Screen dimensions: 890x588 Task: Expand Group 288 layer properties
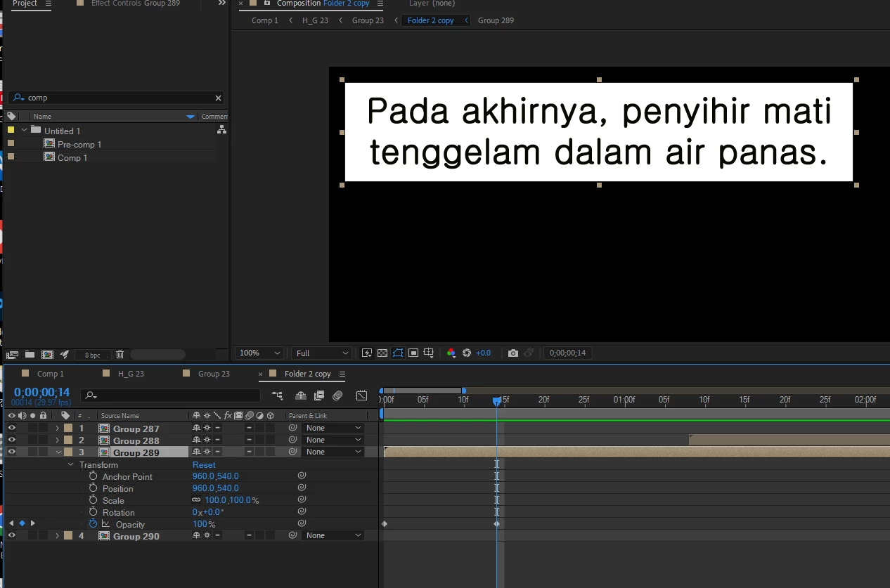[58, 440]
